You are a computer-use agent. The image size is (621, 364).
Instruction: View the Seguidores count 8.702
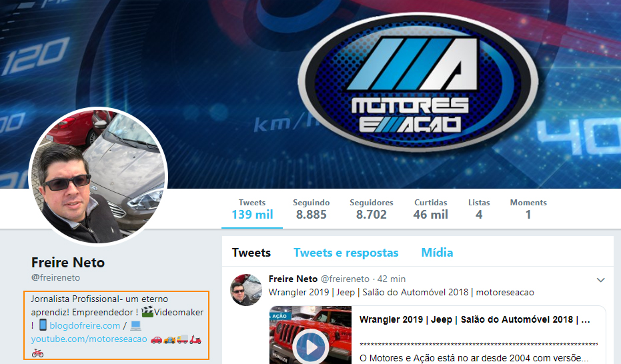pos(371,209)
